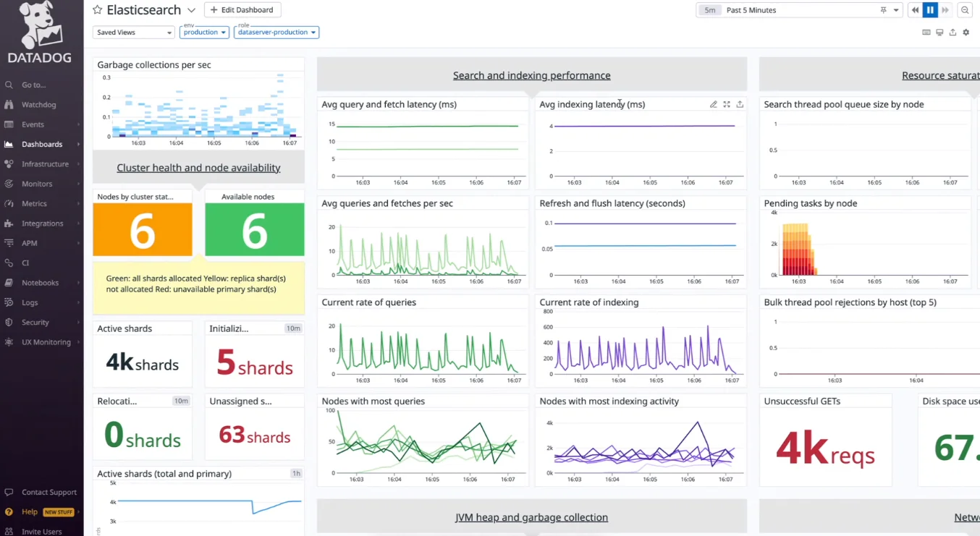The width and height of the screenshot is (980, 536).
Task: Click the zoom out magnifier icon
Action: pyautogui.click(x=965, y=10)
